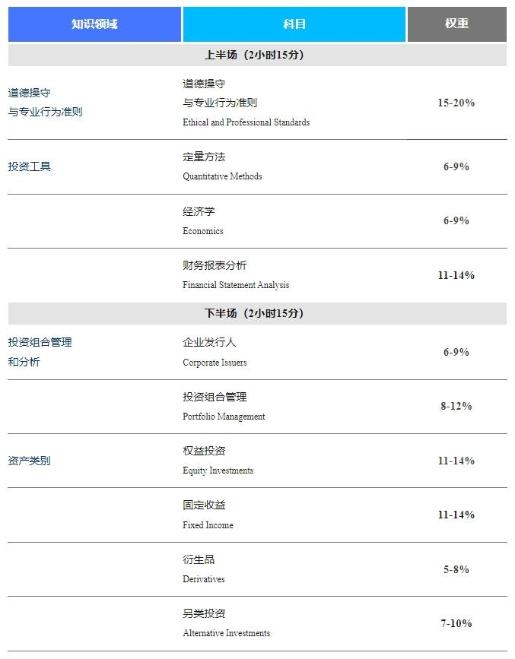The image size is (515, 659).
Task: Click the 科目 column header
Action: 294,24
